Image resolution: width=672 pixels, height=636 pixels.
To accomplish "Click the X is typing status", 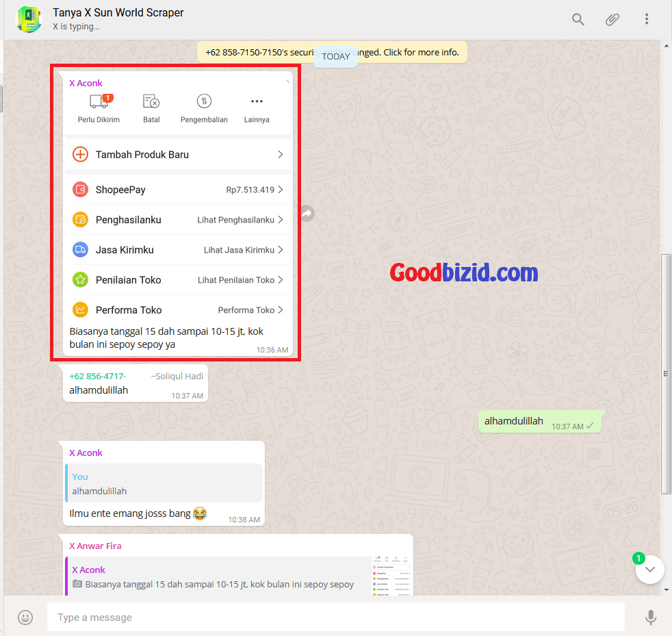I will [x=76, y=27].
